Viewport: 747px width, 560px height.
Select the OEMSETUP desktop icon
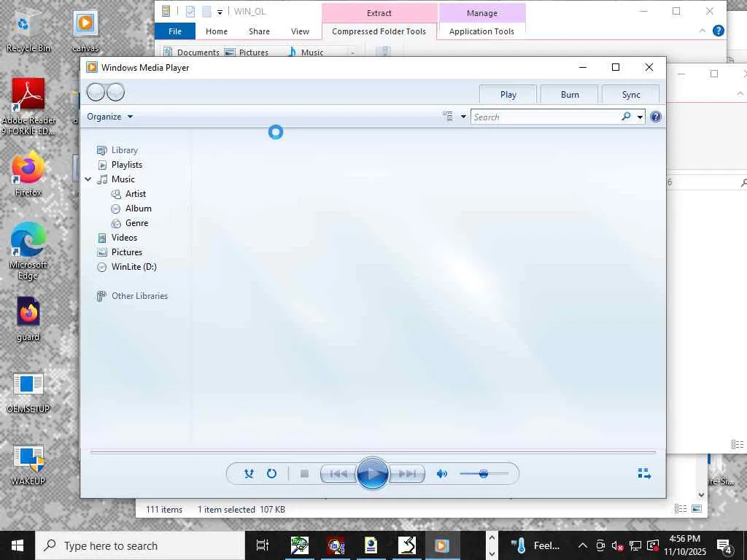coord(28,392)
